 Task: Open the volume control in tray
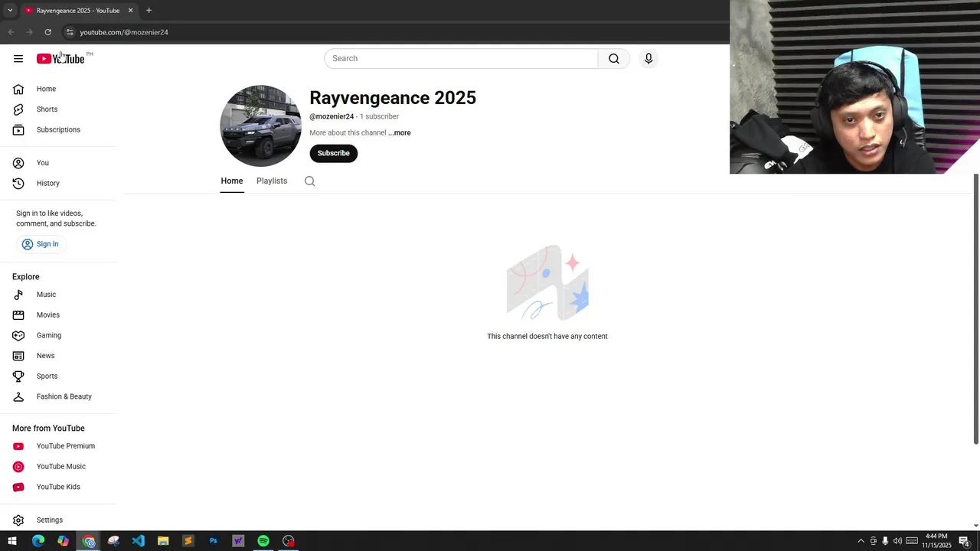click(x=897, y=541)
